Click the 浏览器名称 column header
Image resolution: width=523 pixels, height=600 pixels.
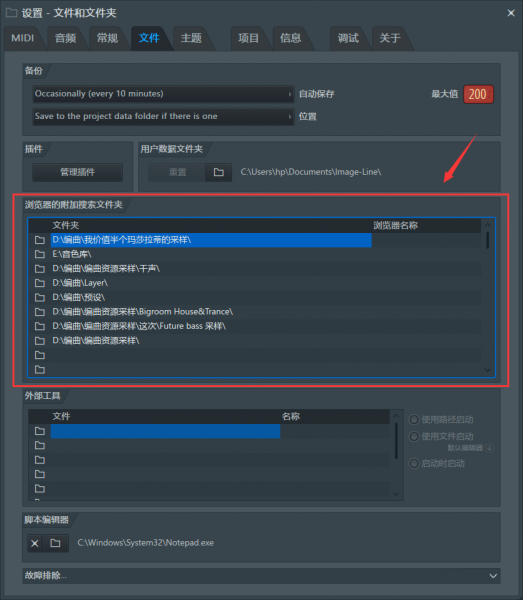[x=396, y=225]
